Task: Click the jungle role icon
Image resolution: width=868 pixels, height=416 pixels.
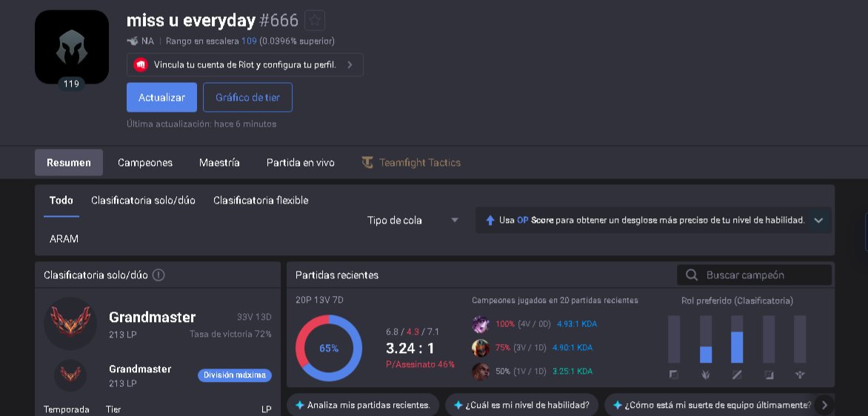Action: point(706,375)
